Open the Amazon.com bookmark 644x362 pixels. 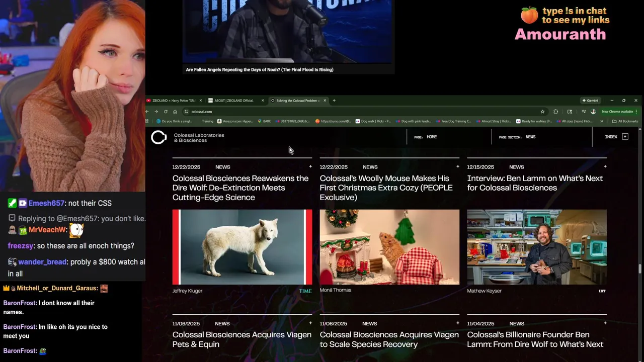[235, 121]
